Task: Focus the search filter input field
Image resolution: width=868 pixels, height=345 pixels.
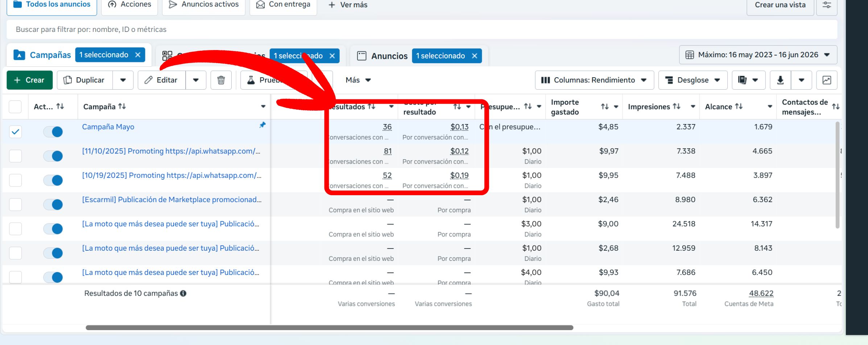Action: 422,29
